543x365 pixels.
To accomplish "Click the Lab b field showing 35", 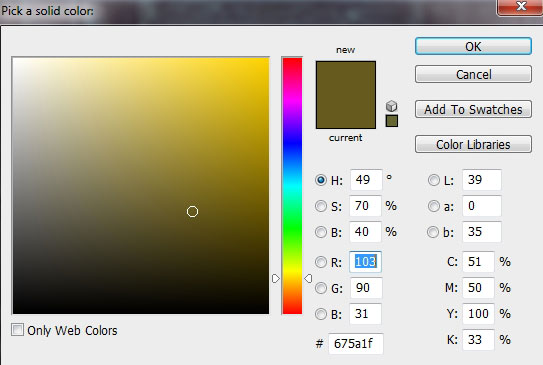I will (x=482, y=232).
